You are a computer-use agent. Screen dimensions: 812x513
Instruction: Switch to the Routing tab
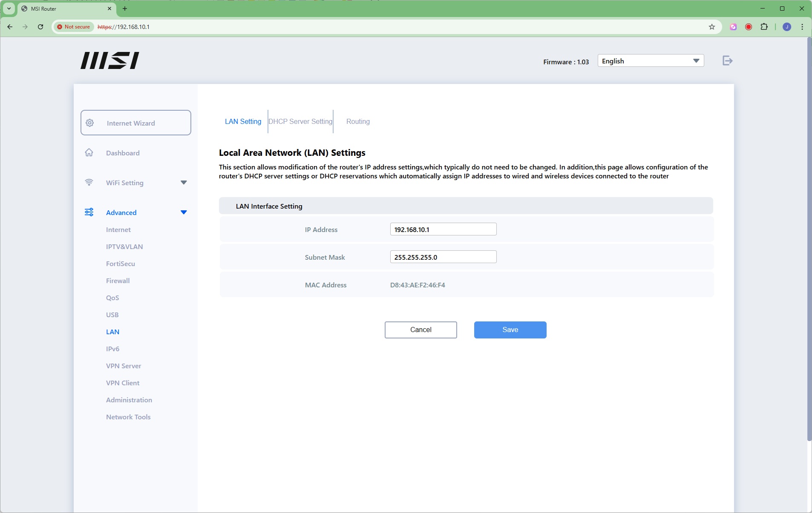tap(358, 121)
